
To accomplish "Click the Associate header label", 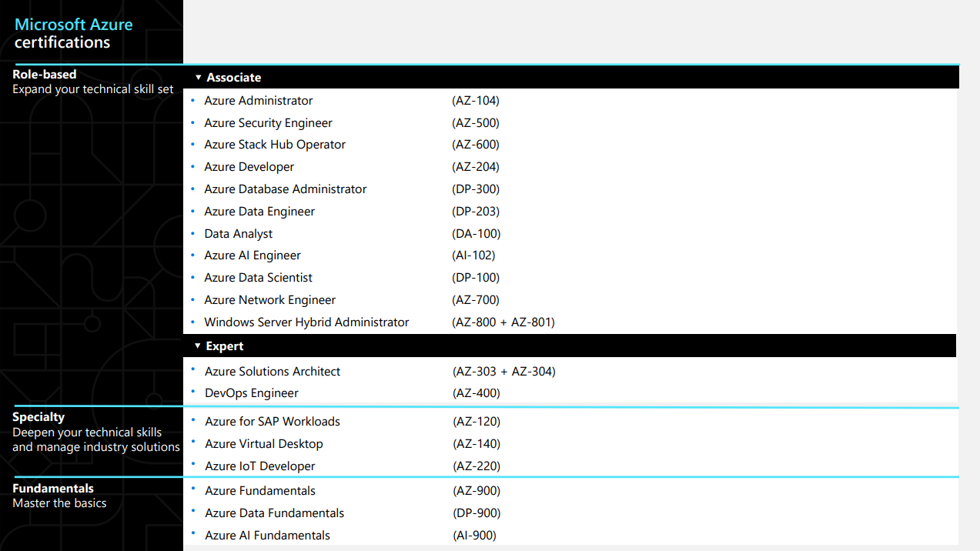I will coord(234,78).
